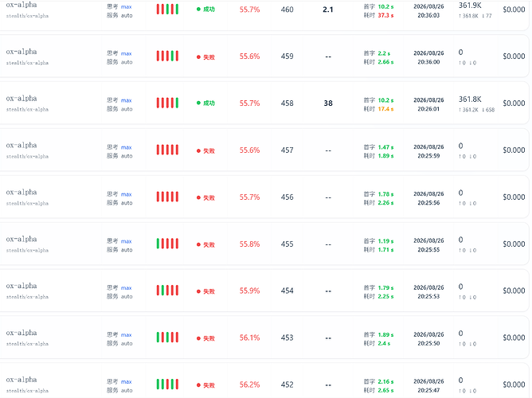Viewport: 532px width, 398px height.
Task: Click the max thinking link in row 454
Action: pyautogui.click(x=126, y=288)
